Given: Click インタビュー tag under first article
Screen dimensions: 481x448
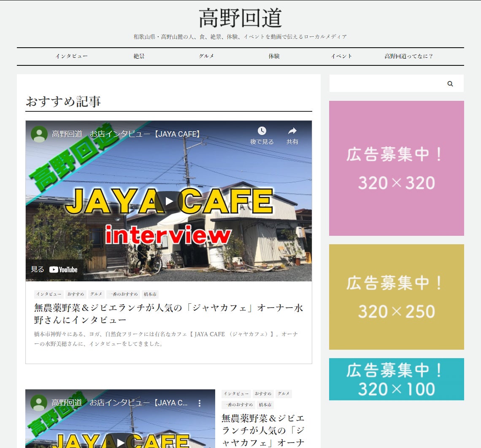Looking at the screenshot, I should (49, 294).
